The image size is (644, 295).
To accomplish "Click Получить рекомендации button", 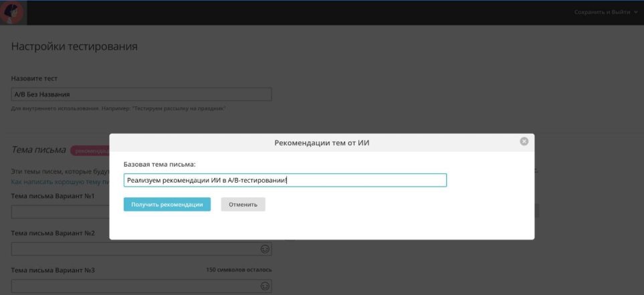I will tap(167, 204).
